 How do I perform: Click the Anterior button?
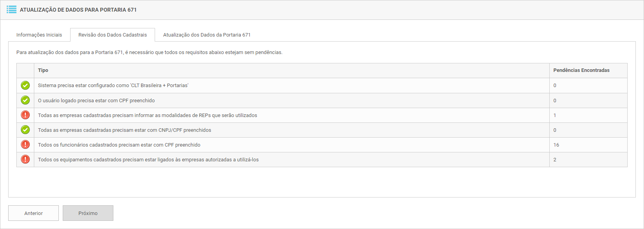tap(34, 213)
